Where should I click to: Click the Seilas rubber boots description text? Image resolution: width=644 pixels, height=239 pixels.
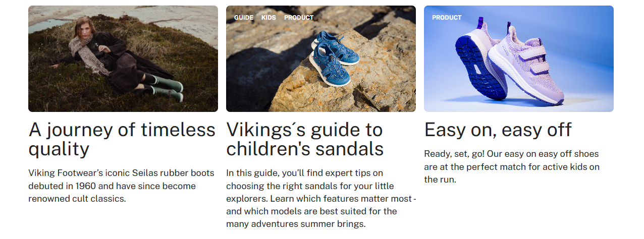pyautogui.click(x=122, y=186)
